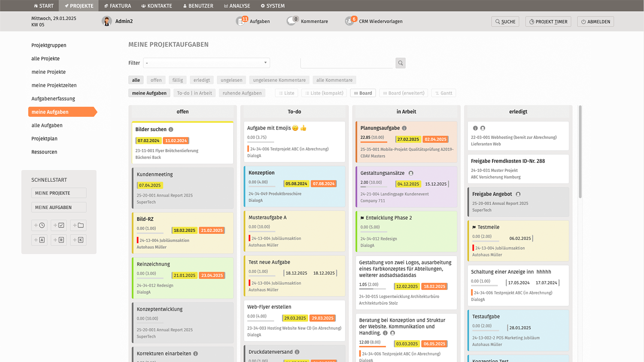This screenshot has height=362, width=644.
Task: Open the CRM Wiedervorlagen icon in header
Action: [x=350, y=21]
